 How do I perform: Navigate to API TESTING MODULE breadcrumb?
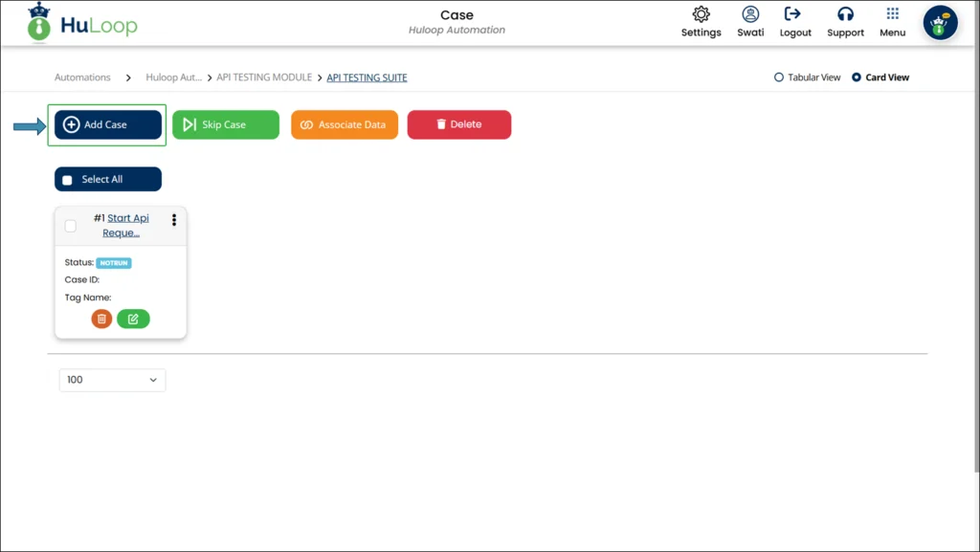(x=264, y=77)
